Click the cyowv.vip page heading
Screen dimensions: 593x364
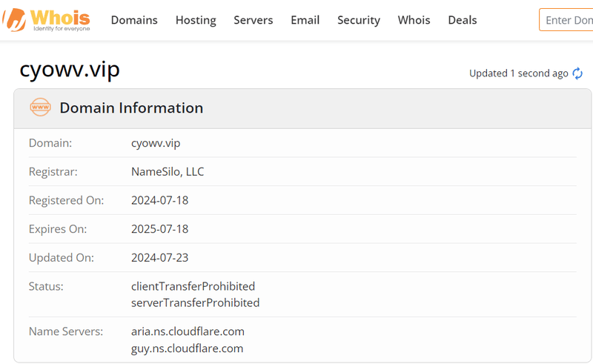click(70, 70)
